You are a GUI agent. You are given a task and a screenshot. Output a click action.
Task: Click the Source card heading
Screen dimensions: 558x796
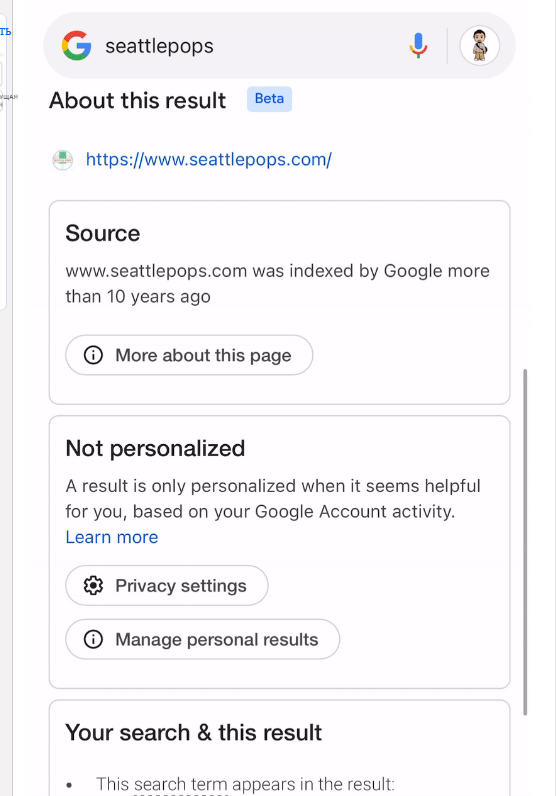coord(103,234)
